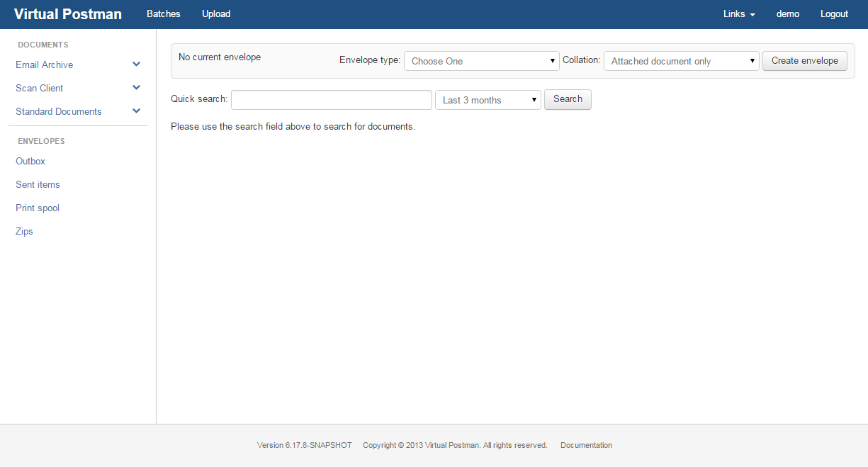868x467 pixels.
Task: Open the Batches page
Action: 163,13
